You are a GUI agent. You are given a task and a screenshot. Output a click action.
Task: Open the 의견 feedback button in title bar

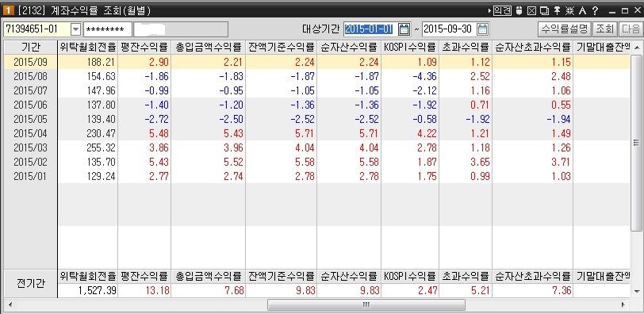[502, 10]
